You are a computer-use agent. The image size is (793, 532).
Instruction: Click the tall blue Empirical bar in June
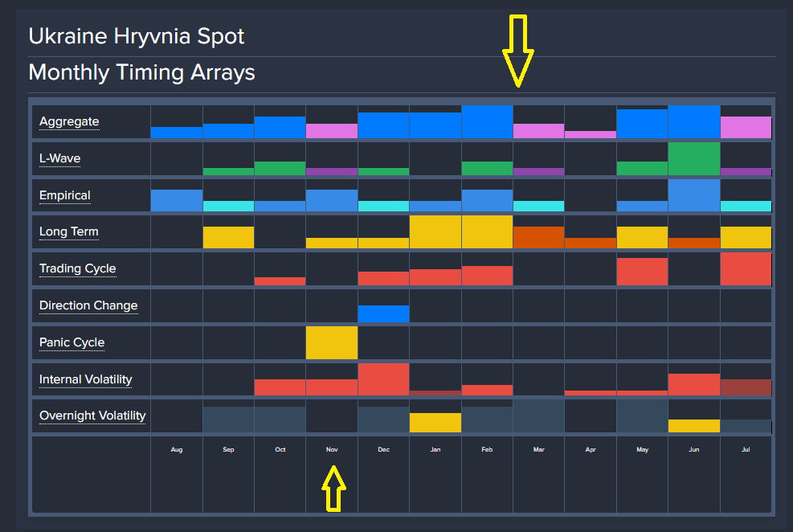click(x=694, y=195)
